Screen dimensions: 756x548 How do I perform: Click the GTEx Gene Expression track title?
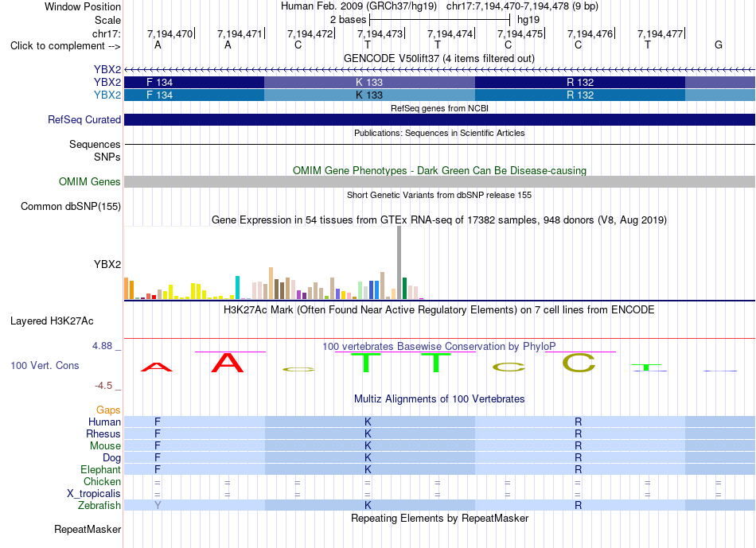click(439, 220)
